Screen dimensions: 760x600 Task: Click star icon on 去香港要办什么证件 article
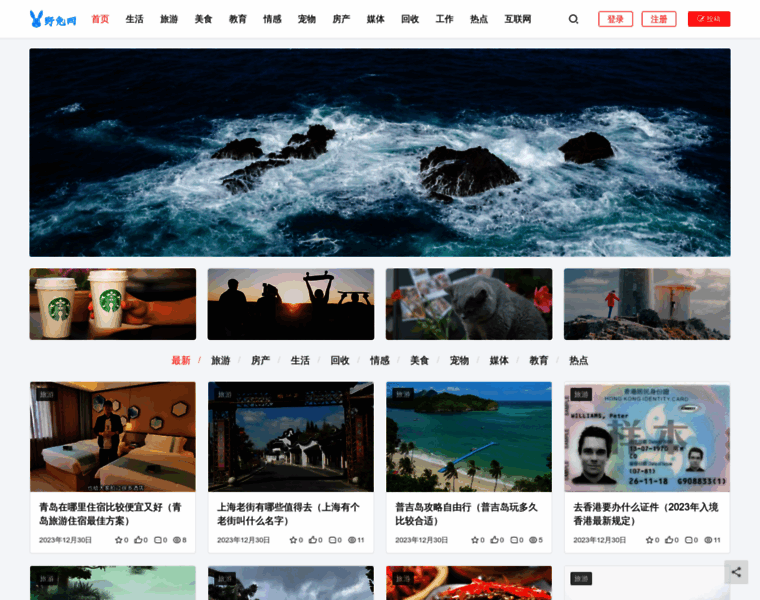tap(649, 540)
